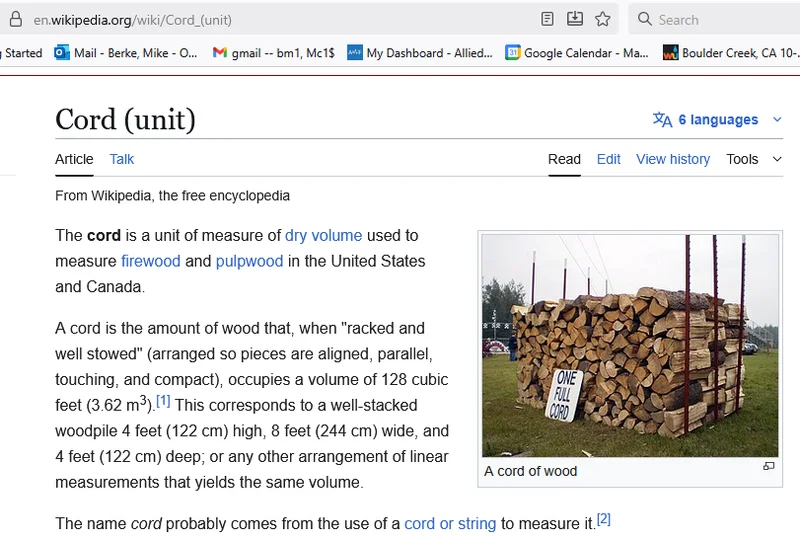The width and height of the screenshot is (800, 541).
Task: Open the Tools dropdown menu
Action: pos(753,159)
